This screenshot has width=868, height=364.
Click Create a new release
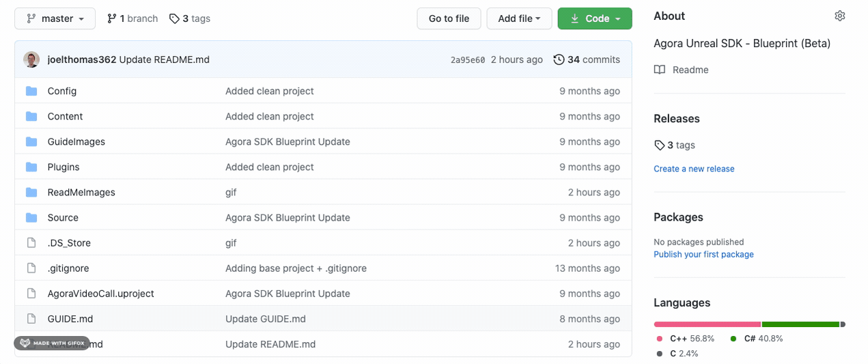(694, 169)
